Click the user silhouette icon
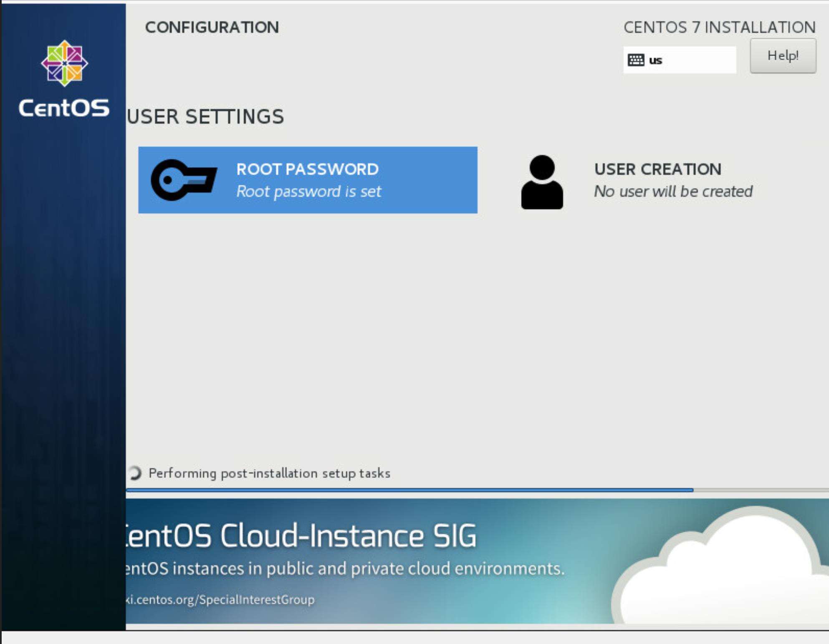The image size is (829, 644). click(542, 182)
